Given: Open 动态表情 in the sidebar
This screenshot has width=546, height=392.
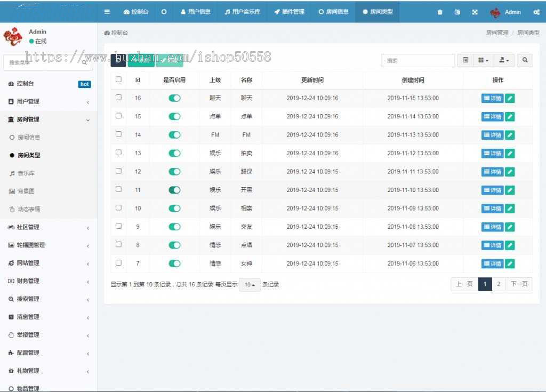Looking at the screenshot, I should [x=29, y=209].
